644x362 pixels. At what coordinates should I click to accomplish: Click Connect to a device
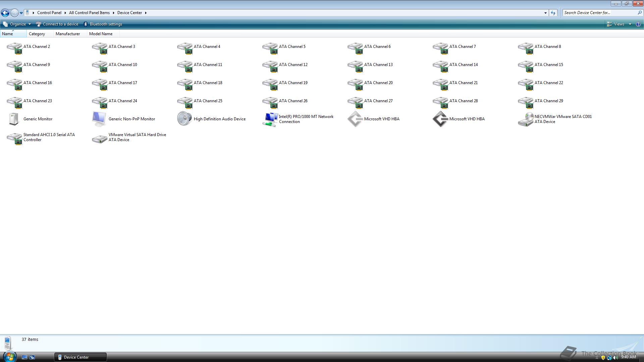click(57, 24)
